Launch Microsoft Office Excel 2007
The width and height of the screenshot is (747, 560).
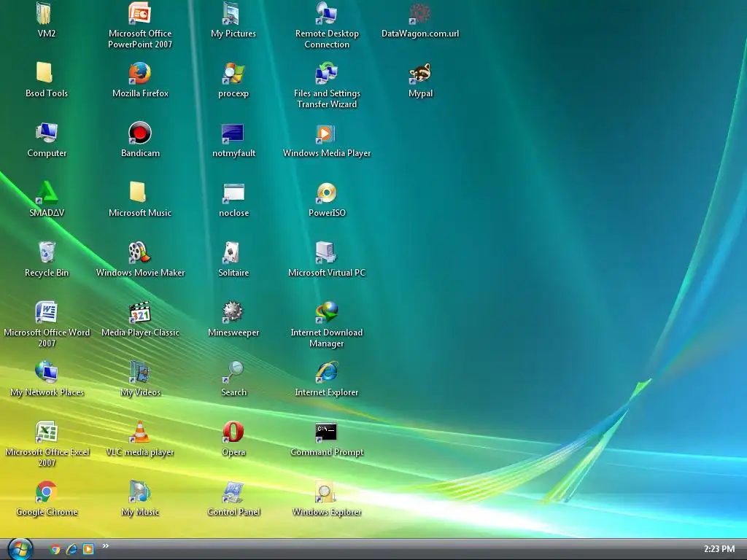click(46, 432)
